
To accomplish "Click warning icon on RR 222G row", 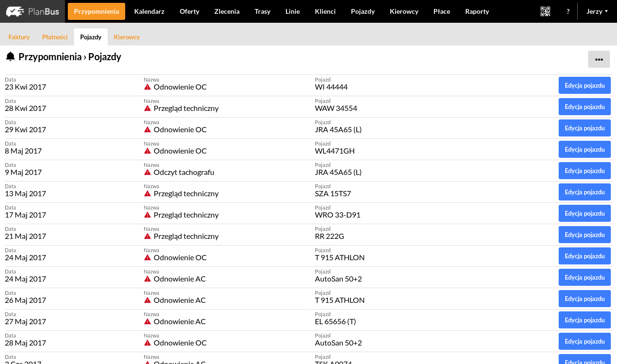I will coord(147,236).
